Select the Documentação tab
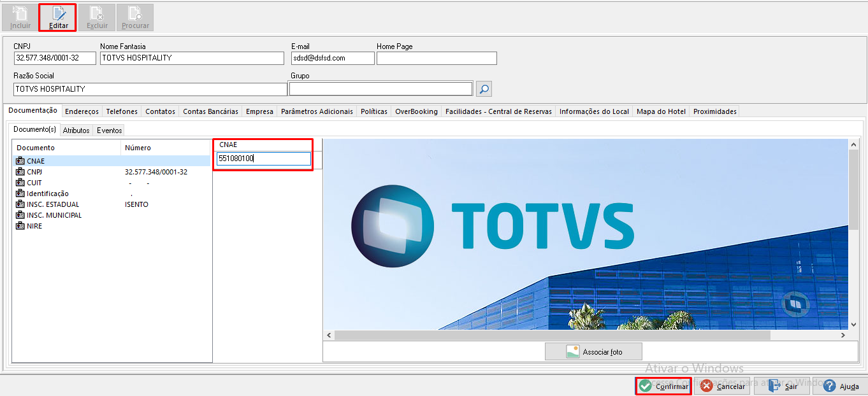The height and width of the screenshot is (396, 868). point(33,111)
